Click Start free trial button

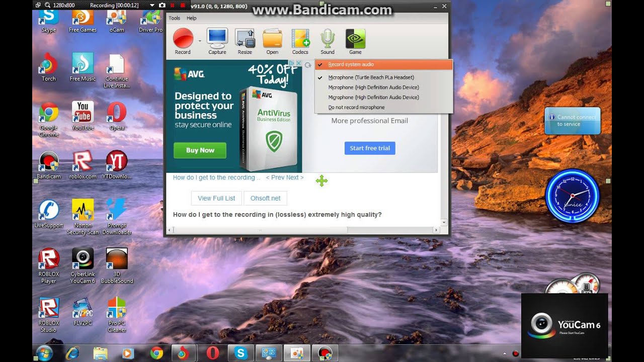pyautogui.click(x=370, y=148)
